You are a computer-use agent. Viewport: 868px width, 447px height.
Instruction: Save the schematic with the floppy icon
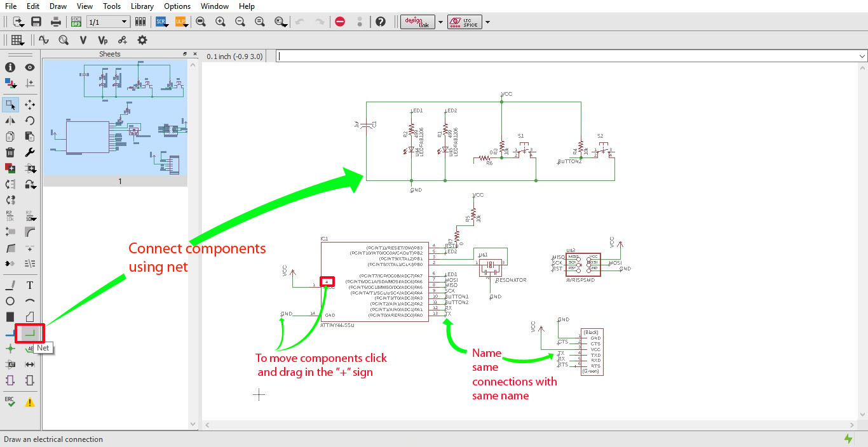tap(36, 22)
